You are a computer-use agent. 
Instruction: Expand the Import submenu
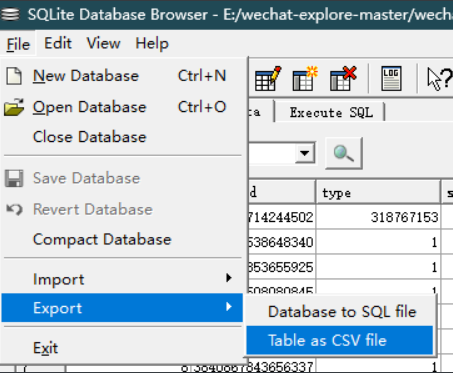[x=122, y=279]
